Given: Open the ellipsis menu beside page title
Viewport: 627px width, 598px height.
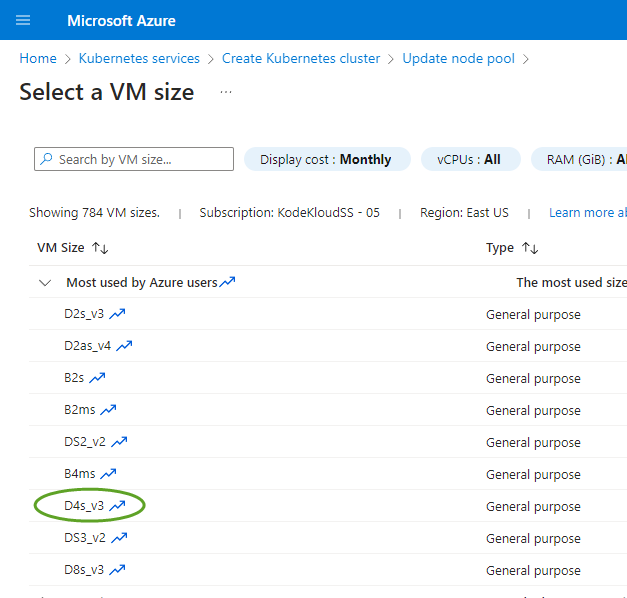Looking at the screenshot, I should 226,92.
